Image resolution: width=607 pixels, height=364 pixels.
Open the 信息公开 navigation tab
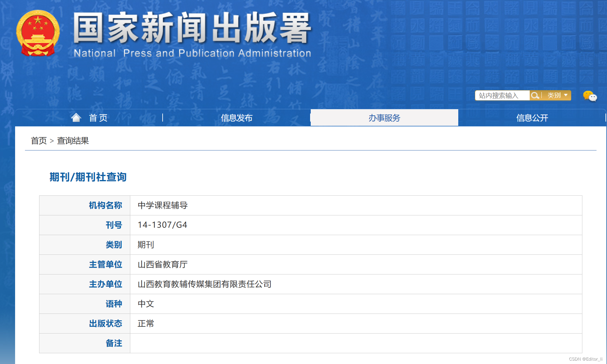[532, 118]
